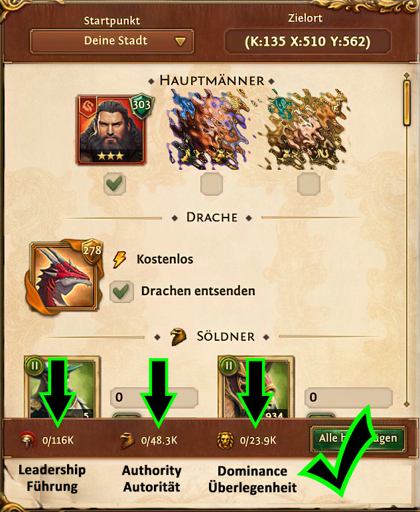Click the Roman helmet leadership icon
Screen dimensions: 420x512
click(x=29, y=440)
